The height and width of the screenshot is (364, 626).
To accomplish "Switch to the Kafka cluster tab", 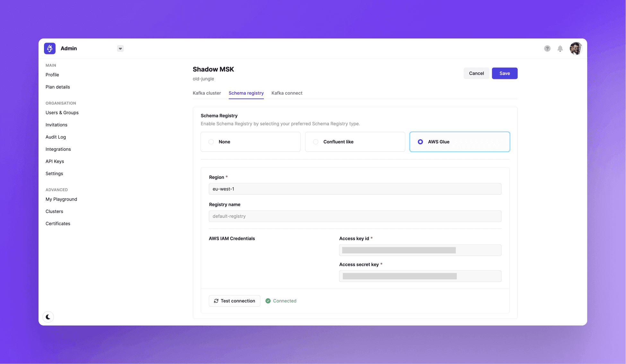I will point(207,93).
